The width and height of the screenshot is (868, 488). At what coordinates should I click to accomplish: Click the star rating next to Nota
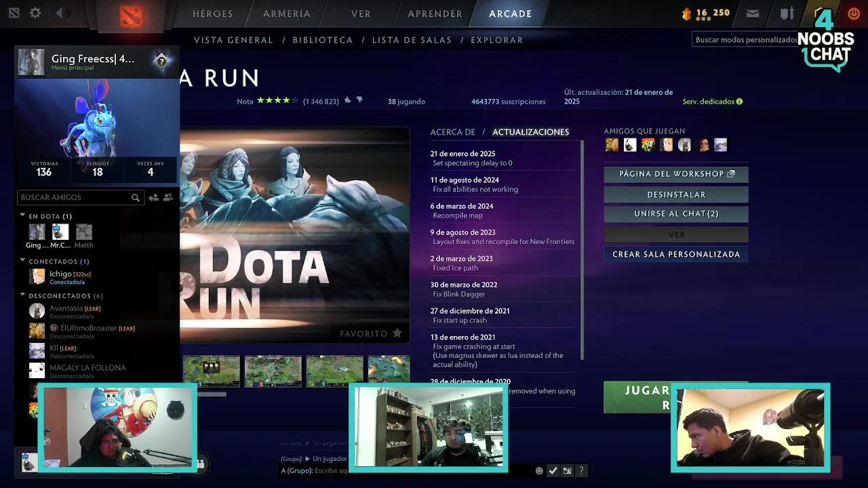(x=278, y=100)
